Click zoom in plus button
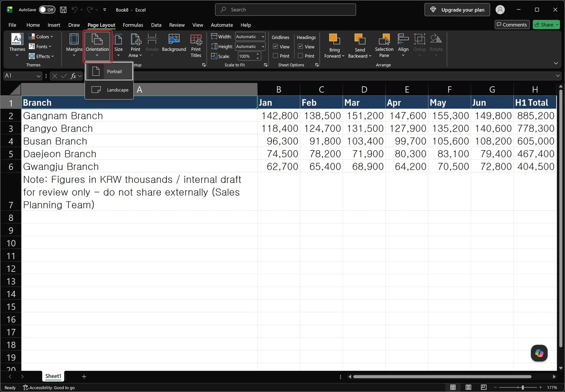This screenshot has width=565, height=392. [540, 387]
